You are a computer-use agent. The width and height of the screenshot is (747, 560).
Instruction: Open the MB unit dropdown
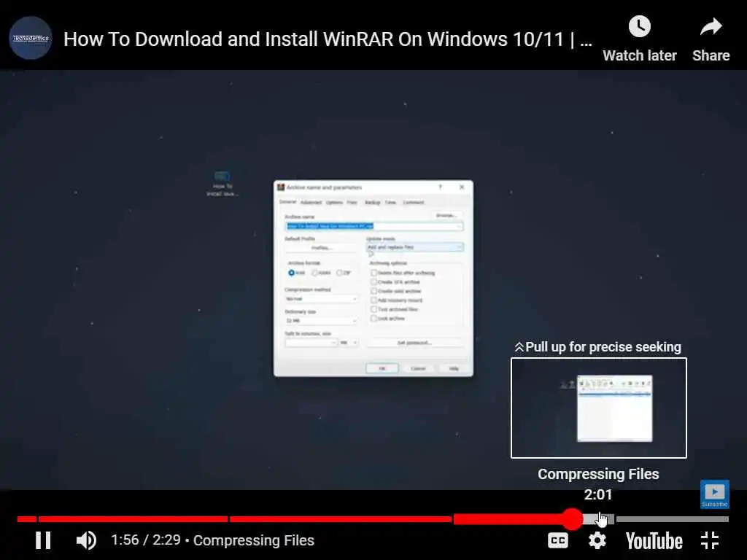[x=349, y=343]
